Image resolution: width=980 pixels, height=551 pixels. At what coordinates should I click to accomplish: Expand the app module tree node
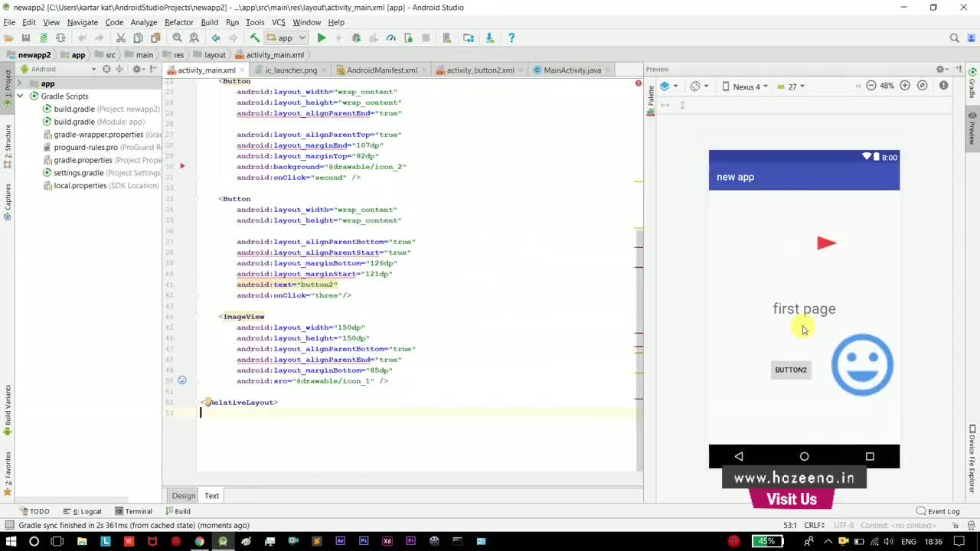pyautogui.click(x=21, y=83)
